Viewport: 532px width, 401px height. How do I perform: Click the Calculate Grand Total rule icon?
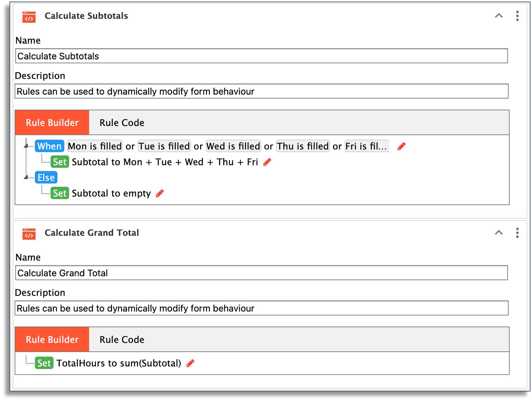[29, 234]
